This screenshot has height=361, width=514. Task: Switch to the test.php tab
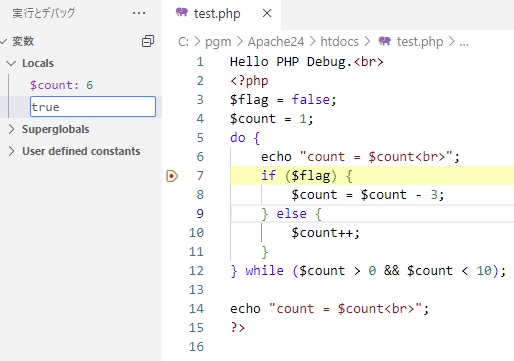217,14
